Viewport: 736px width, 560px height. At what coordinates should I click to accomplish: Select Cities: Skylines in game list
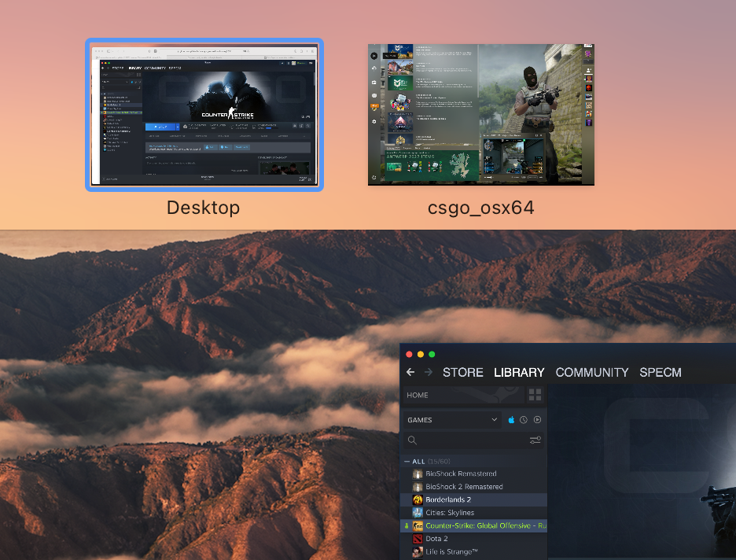point(473,513)
